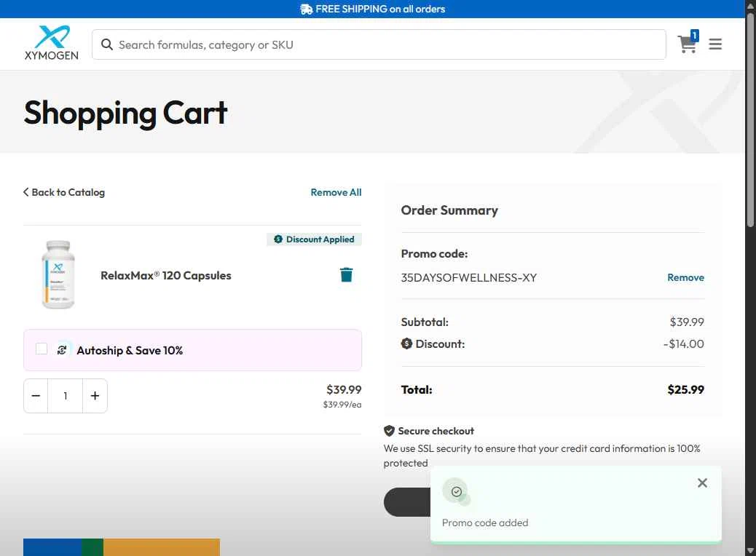Click the search magnifier icon
The width and height of the screenshot is (756, 556).
pyautogui.click(x=106, y=44)
